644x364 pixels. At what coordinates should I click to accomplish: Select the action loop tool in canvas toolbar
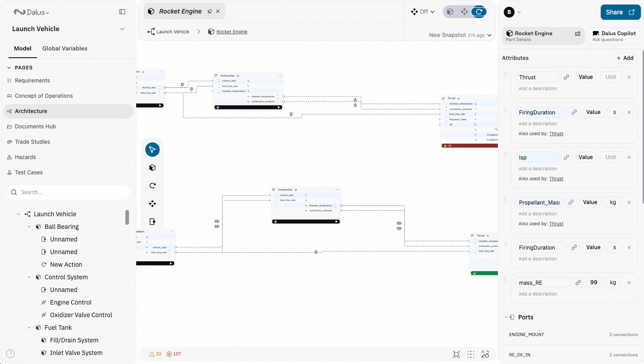point(152,186)
